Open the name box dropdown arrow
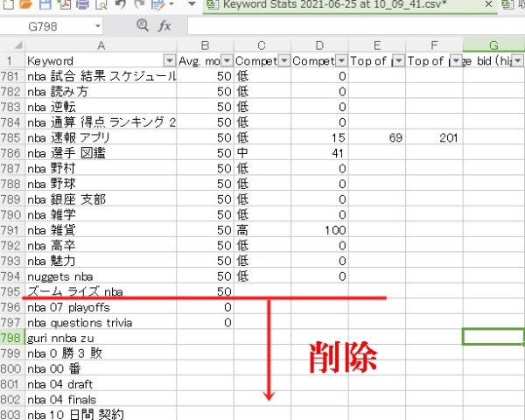Screen dimensions: 525x420 click(97, 26)
